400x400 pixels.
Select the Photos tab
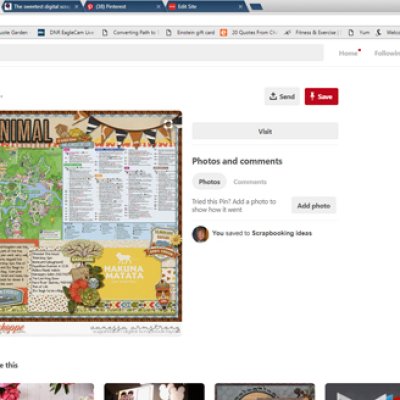point(209,182)
